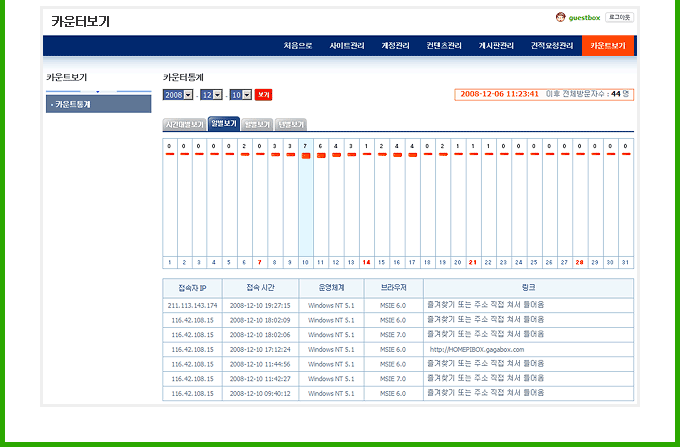Open the 컨텐츠관리 menu
Image resolution: width=680 pixels, height=447 pixels.
[x=444, y=46]
